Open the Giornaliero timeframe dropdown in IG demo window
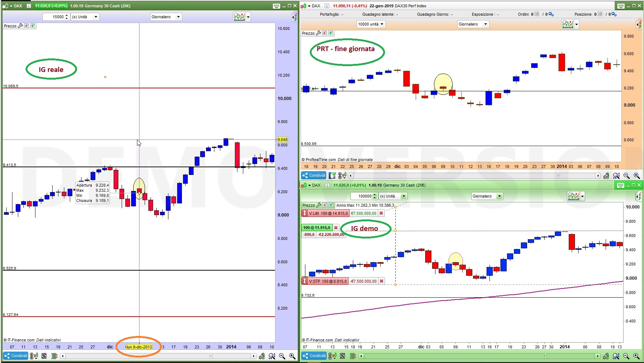 click(487, 196)
